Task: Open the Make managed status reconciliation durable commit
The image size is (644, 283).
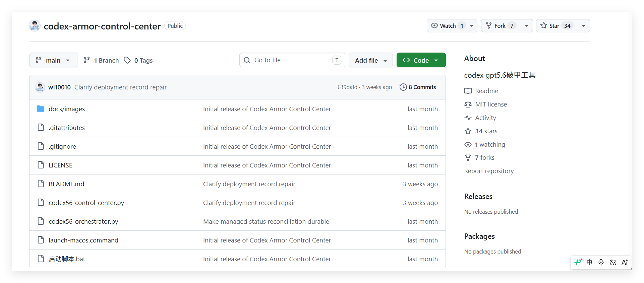Action: (x=266, y=221)
